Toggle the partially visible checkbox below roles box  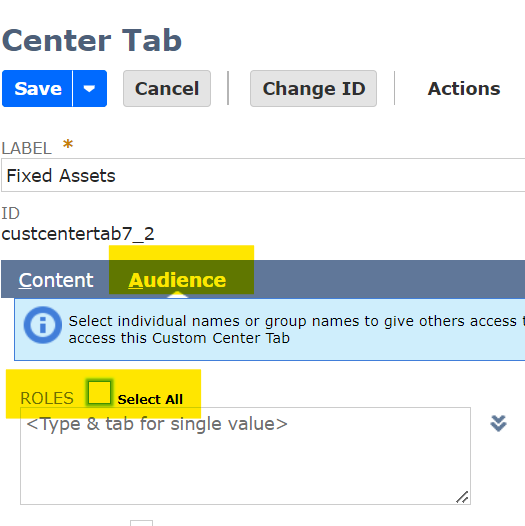pos(142,523)
